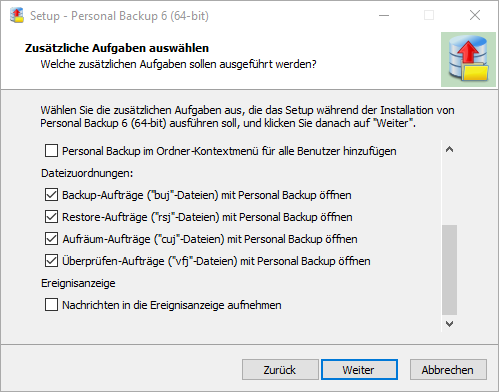Click the Personal Backup icon in title bar
This screenshot has height=392, width=499.
tap(17, 15)
